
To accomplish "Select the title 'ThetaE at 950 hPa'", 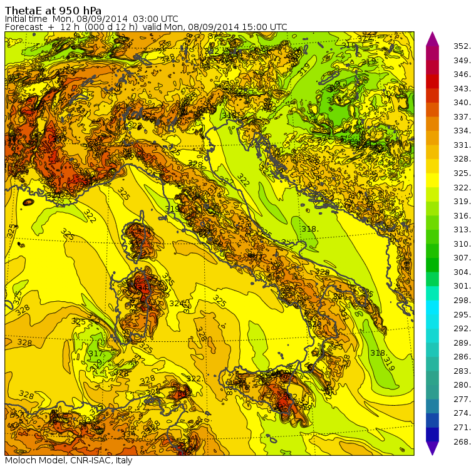I will point(53,11).
